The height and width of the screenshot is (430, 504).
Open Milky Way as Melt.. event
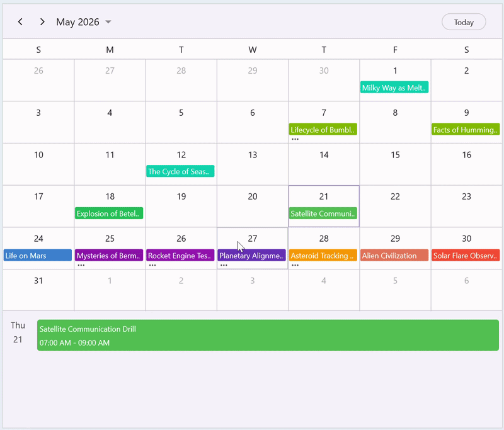click(x=394, y=88)
